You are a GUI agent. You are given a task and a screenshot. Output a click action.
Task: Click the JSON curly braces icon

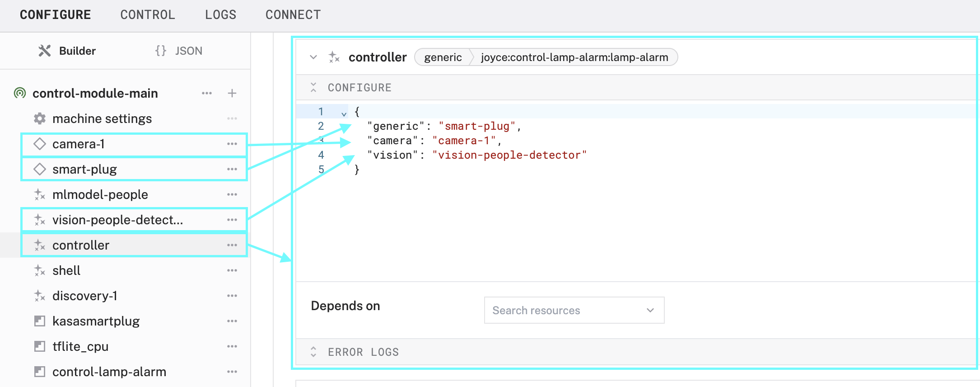(160, 51)
